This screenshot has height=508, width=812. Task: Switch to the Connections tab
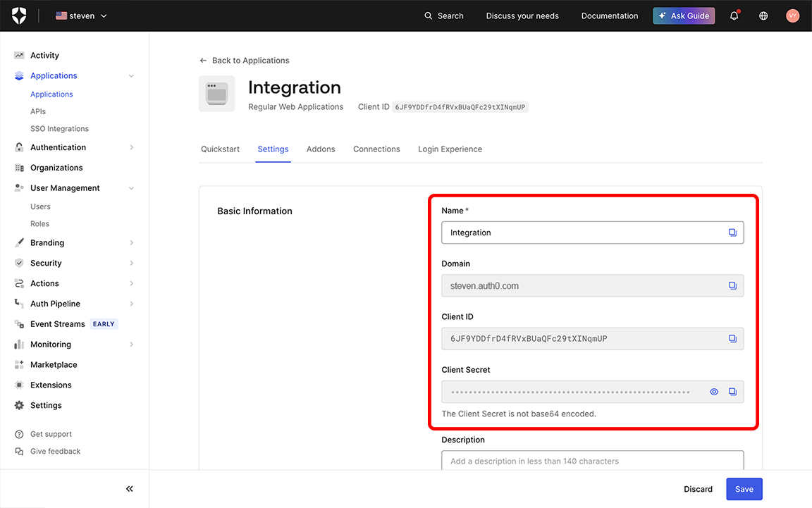[376, 149]
